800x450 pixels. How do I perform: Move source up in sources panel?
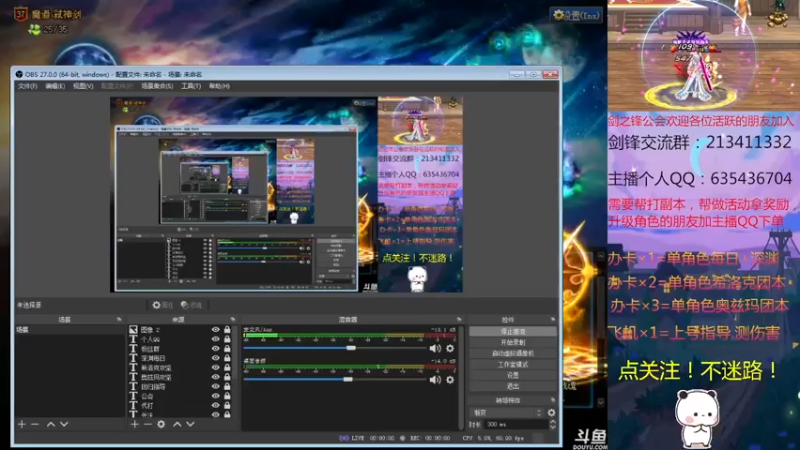click(x=177, y=424)
